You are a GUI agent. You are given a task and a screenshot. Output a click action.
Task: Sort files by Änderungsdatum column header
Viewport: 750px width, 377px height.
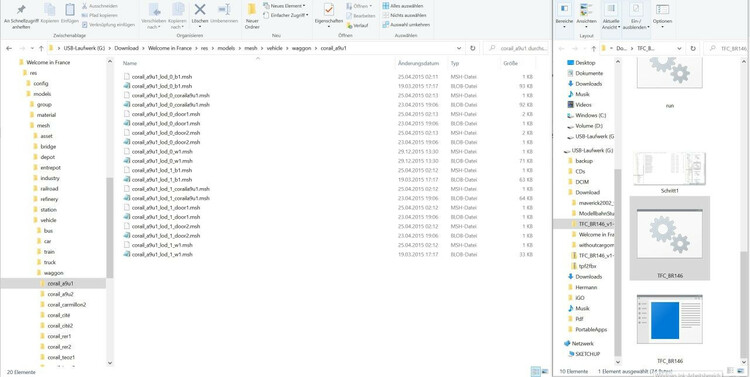click(419, 63)
